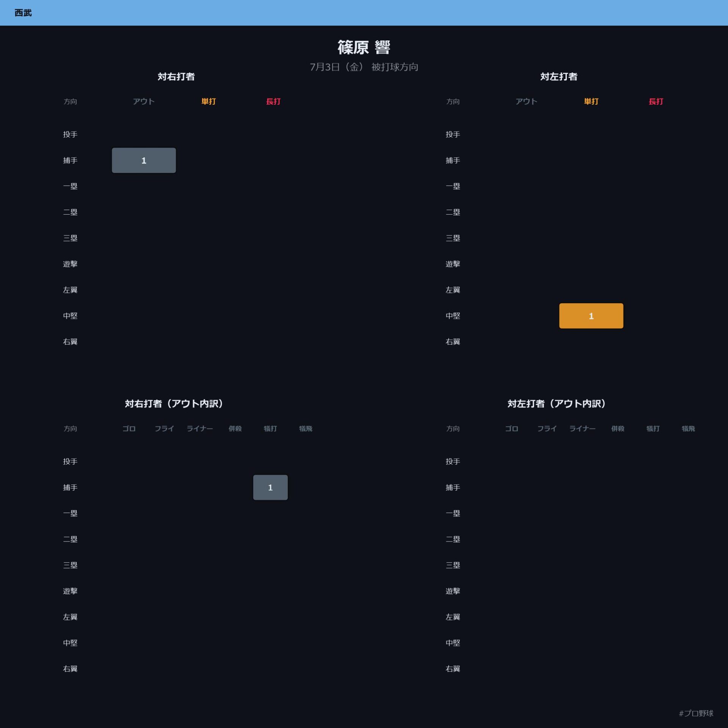The height and width of the screenshot is (728, 728).
Task: Click the 7月3日(金) 被打球方向 subtitle
Action: 364,67
